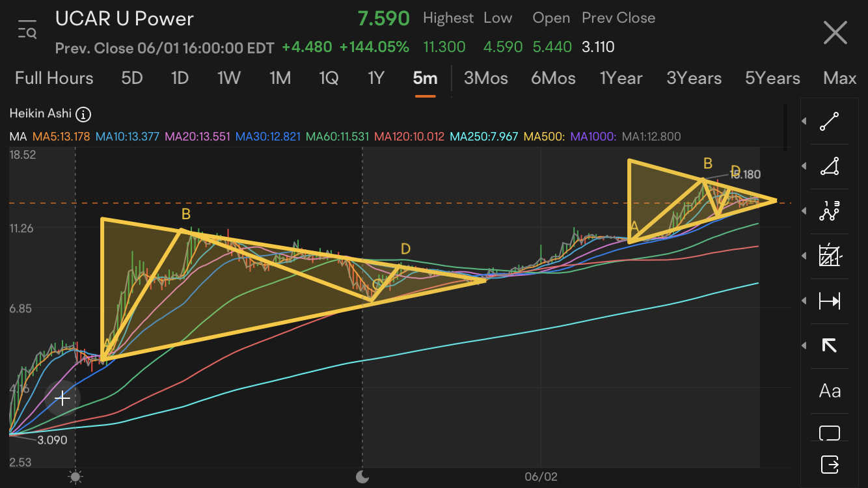Click the Prev. Close 06/01 timestamp text

click(165, 47)
